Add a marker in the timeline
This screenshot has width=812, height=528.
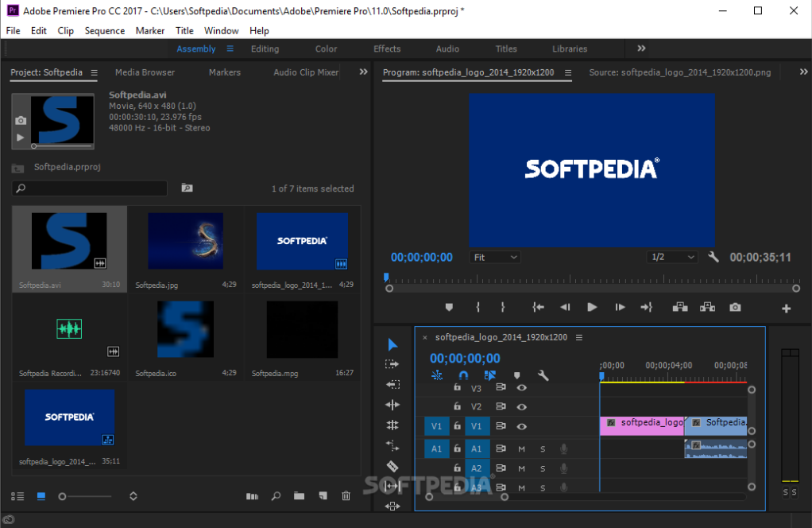tap(516, 375)
